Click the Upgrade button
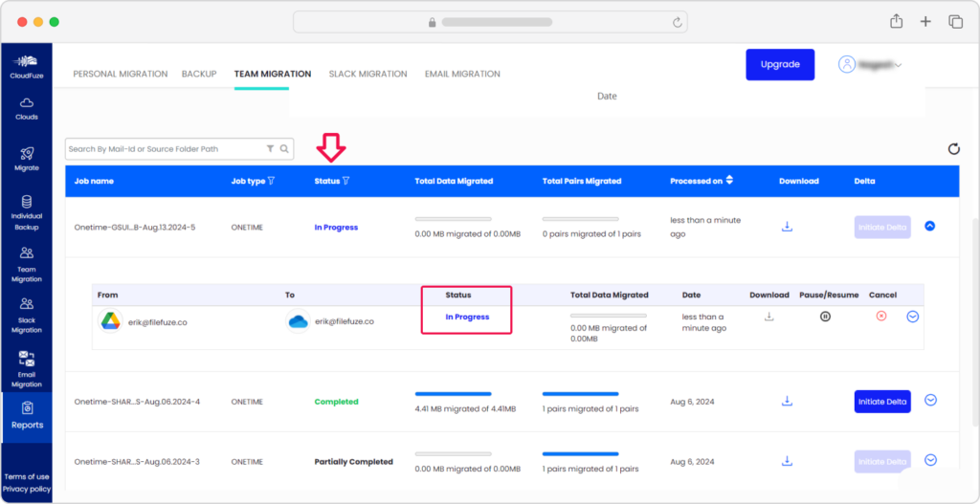Image resolution: width=980 pixels, height=504 pixels. click(x=780, y=64)
